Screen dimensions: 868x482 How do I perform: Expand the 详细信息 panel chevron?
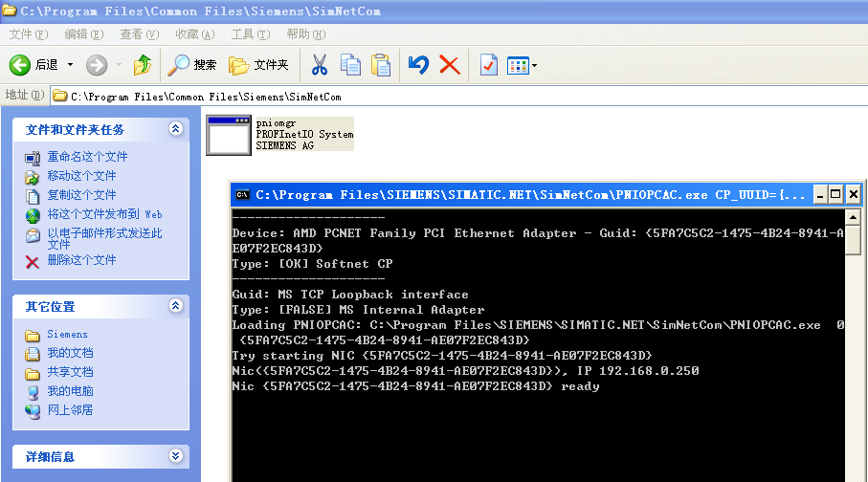175,455
